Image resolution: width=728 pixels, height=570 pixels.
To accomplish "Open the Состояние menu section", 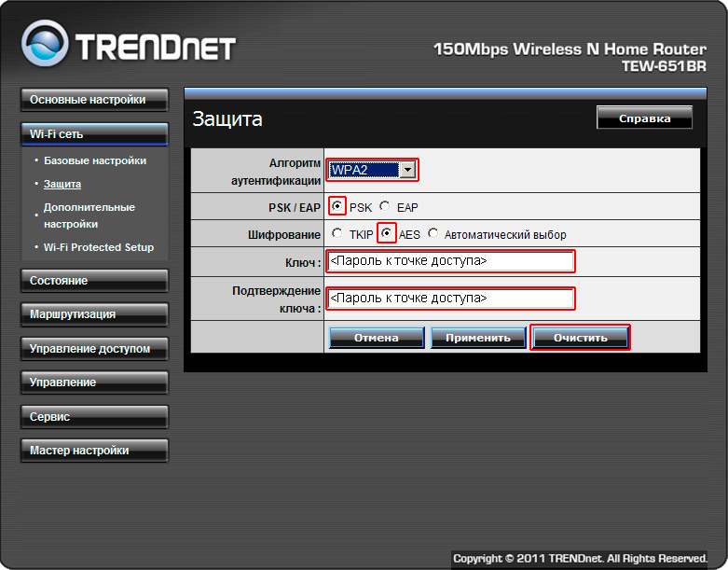I will click(x=94, y=281).
